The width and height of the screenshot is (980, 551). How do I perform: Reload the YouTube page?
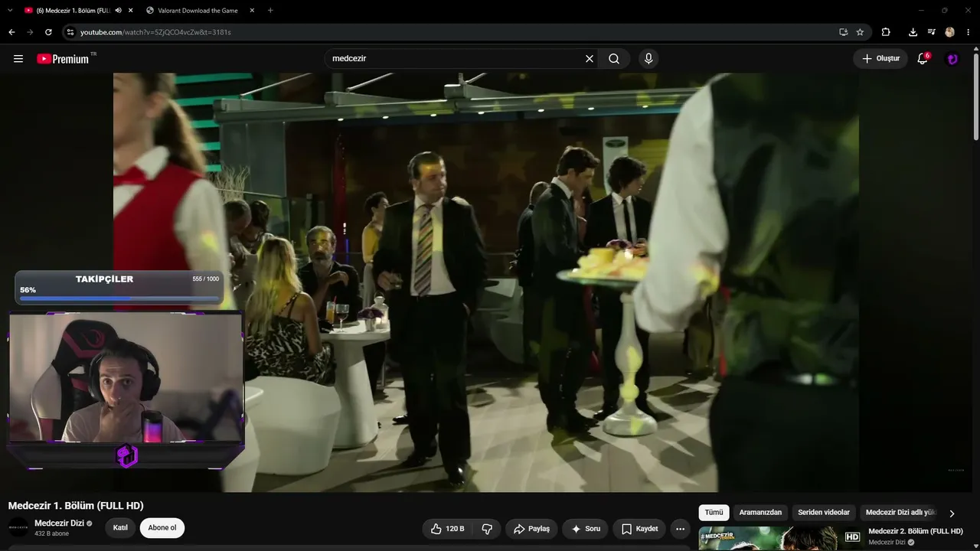48,32
